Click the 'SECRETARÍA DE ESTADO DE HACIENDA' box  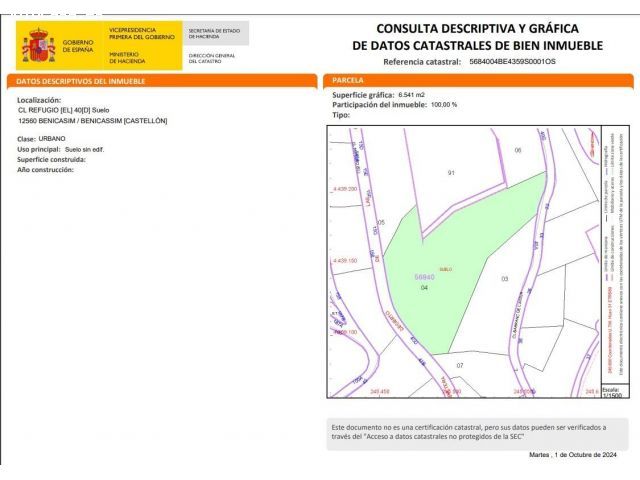click(216, 33)
